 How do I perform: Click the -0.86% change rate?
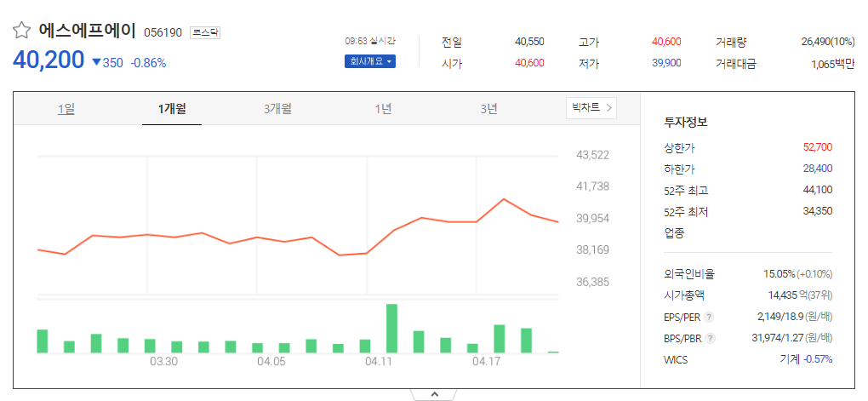[x=148, y=63]
